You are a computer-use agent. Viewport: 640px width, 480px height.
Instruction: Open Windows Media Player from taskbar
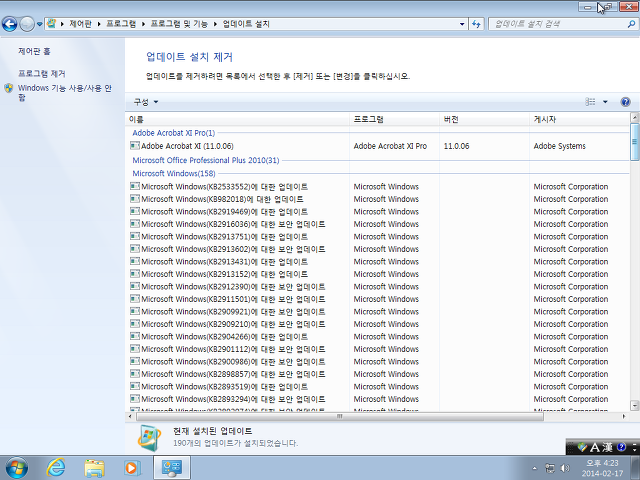pos(132,468)
